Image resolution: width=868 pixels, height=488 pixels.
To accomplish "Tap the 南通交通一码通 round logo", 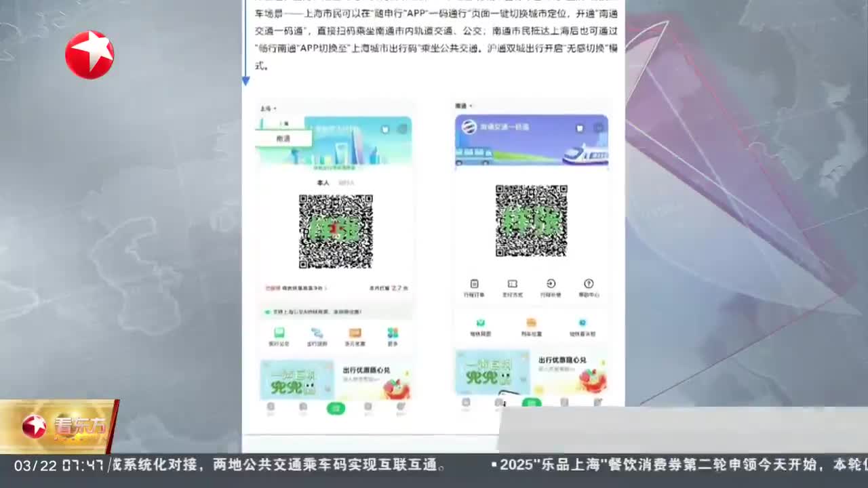I will click(470, 127).
